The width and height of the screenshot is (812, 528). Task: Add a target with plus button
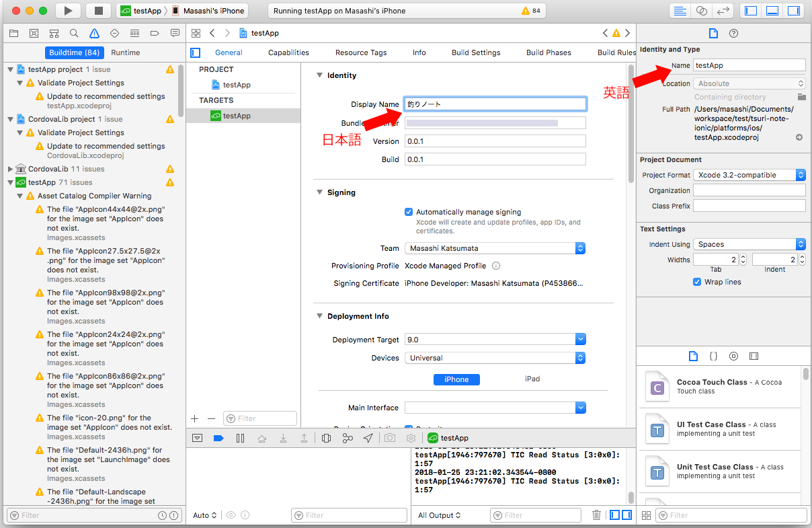[195, 418]
